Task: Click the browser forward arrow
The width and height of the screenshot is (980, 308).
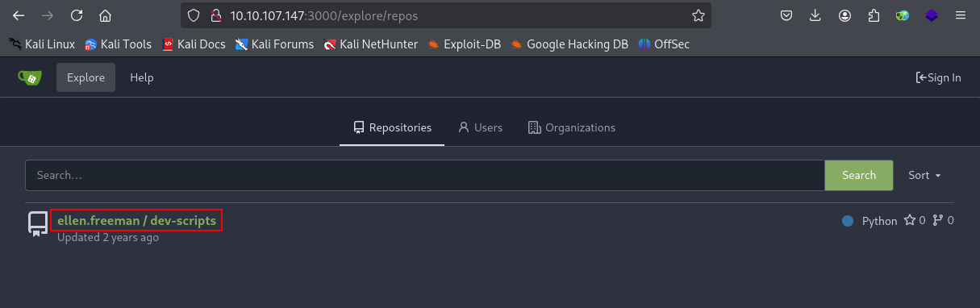Action: pyautogui.click(x=48, y=15)
